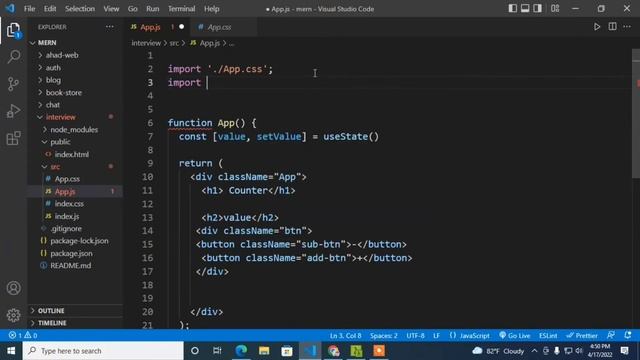The height and width of the screenshot is (360, 640).
Task: Open the feedback icon in status bar
Action: (x=611, y=336)
